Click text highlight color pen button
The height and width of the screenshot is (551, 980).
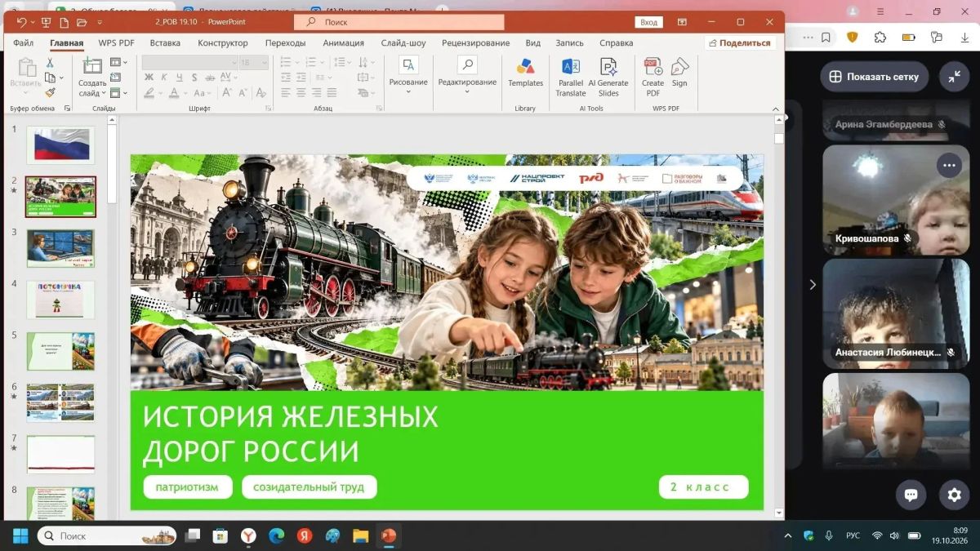pyautogui.click(x=149, y=93)
